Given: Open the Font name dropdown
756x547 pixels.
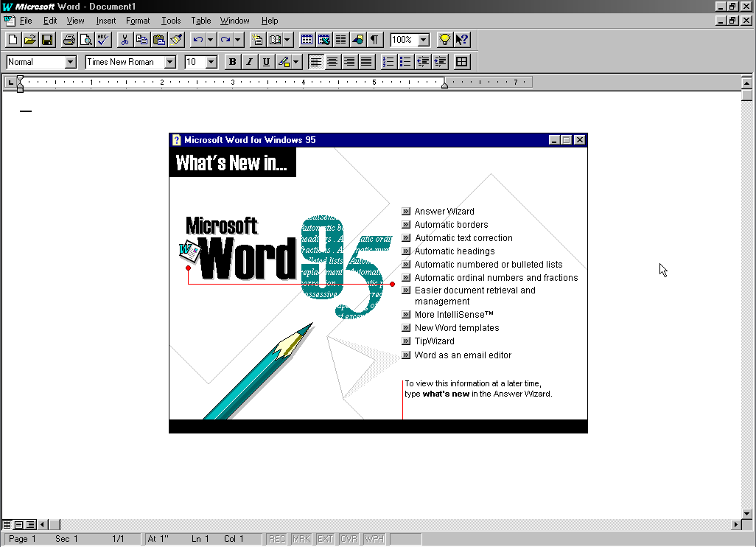Looking at the screenshot, I should tap(170, 61).
